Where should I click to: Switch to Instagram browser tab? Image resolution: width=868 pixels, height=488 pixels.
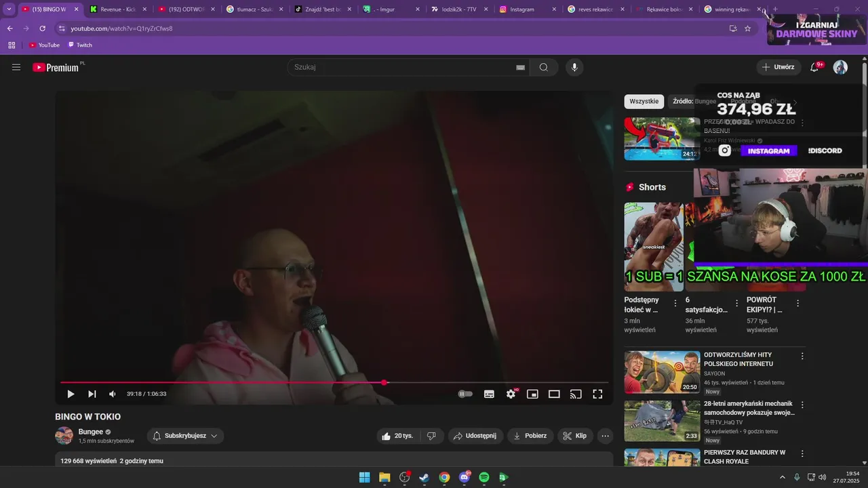[528, 9]
